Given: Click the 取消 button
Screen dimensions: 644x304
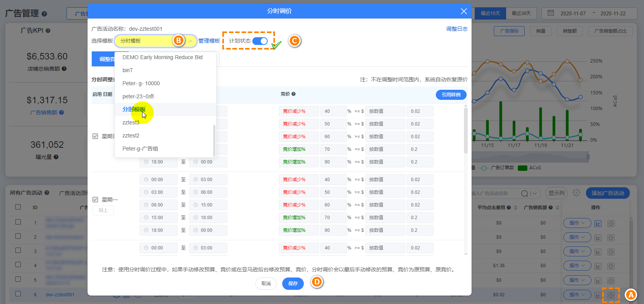Looking at the screenshot, I should 266,284.
